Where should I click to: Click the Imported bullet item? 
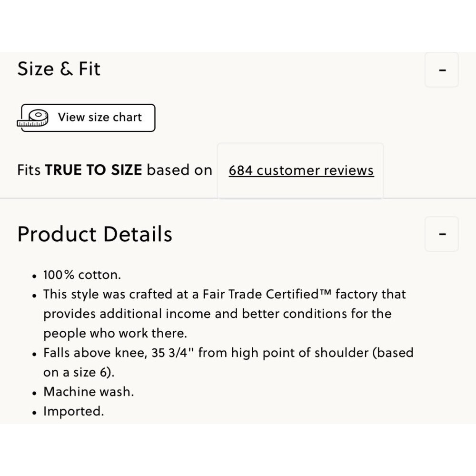coord(73,411)
